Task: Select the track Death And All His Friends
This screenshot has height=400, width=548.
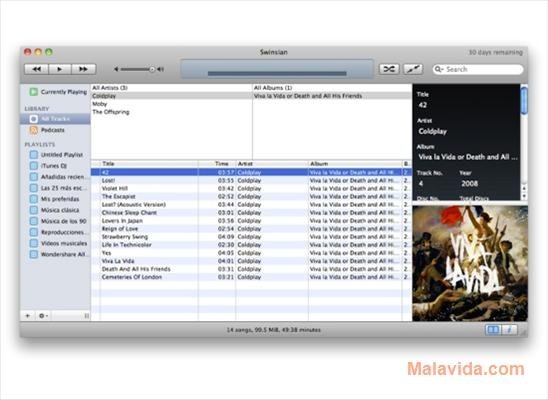Action: pos(251,269)
